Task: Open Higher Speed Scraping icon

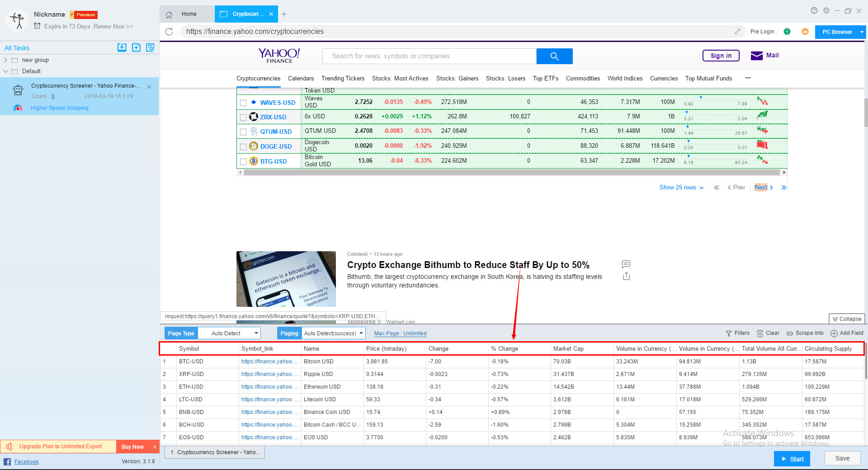Action: pyautogui.click(x=18, y=108)
